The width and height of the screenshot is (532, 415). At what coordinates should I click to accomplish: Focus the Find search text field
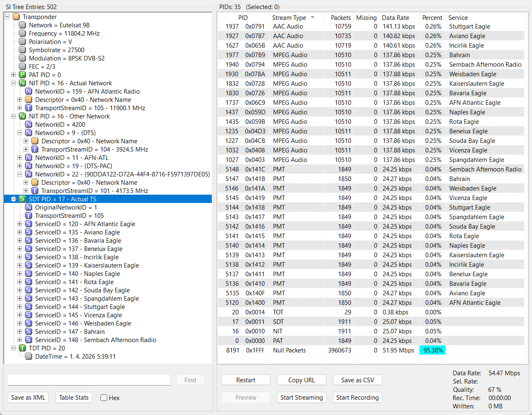coord(89,380)
